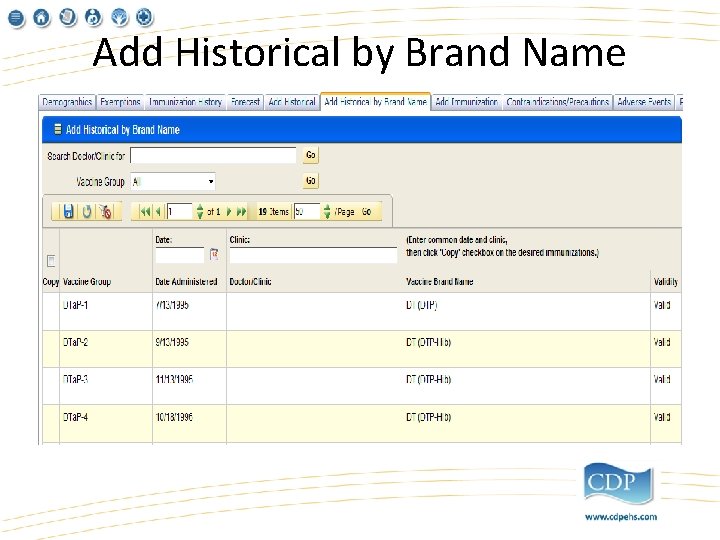Open the Immunization History tab
720x540 pixels.
coord(186,102)
